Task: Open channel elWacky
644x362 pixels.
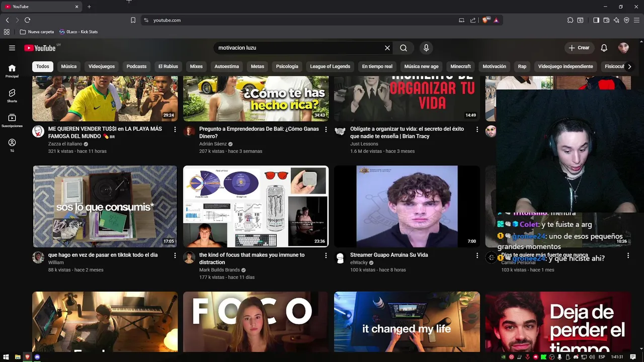Action: coord(359,262)
